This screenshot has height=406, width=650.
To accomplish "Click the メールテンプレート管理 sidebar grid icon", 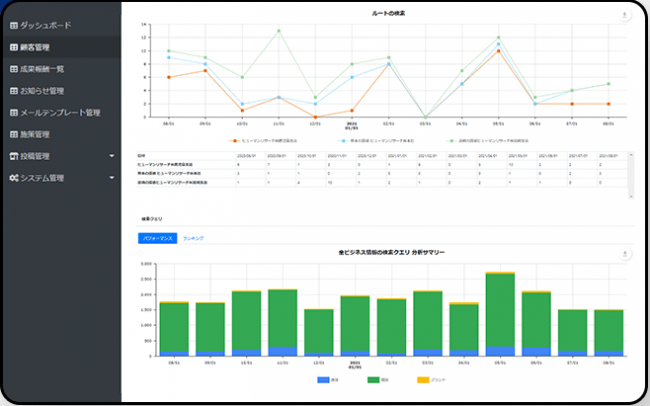I will click(x=14, y=113).
